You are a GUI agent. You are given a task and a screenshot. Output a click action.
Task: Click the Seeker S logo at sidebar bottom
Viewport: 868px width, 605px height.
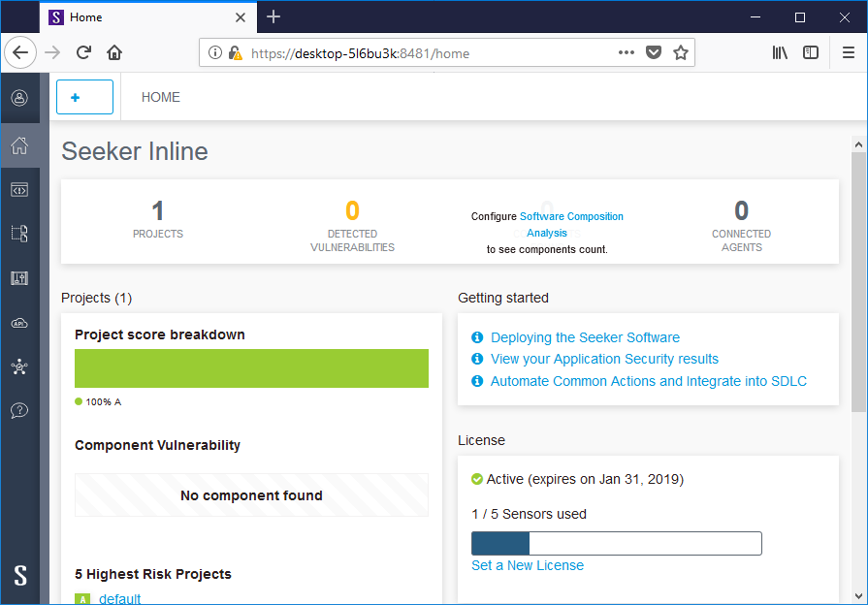click(x=19, y=576)
